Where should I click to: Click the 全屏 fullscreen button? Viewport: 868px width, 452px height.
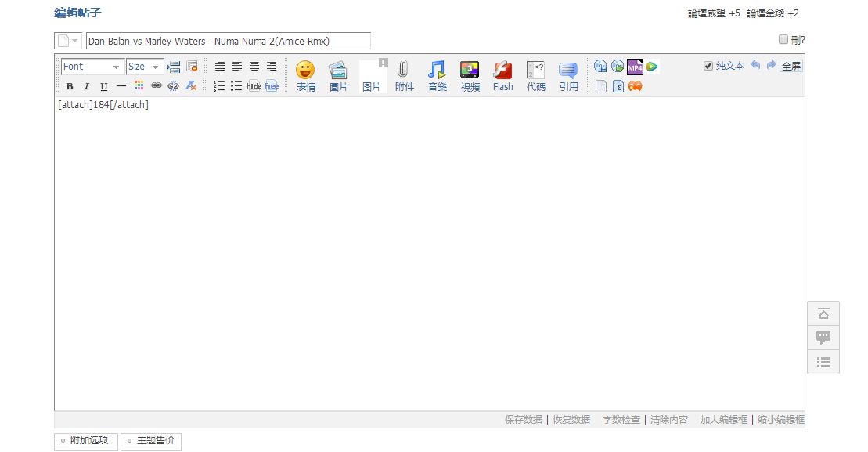(791, 66)
